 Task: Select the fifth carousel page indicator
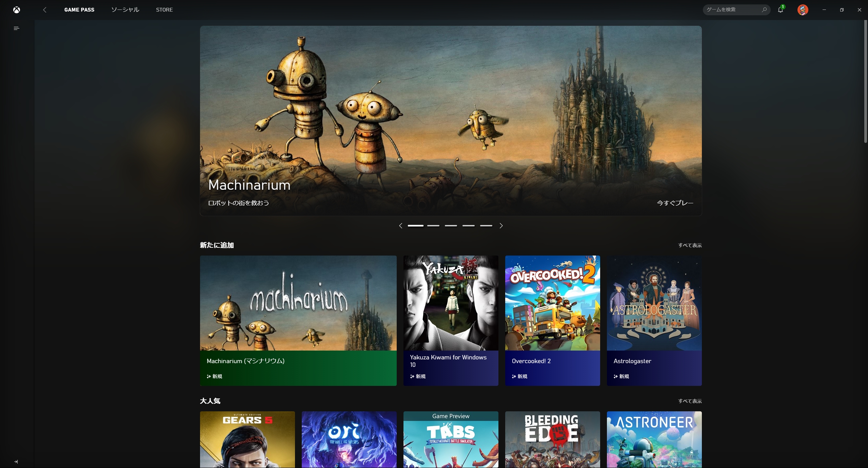pyautogui.click(x=486, y=226)
